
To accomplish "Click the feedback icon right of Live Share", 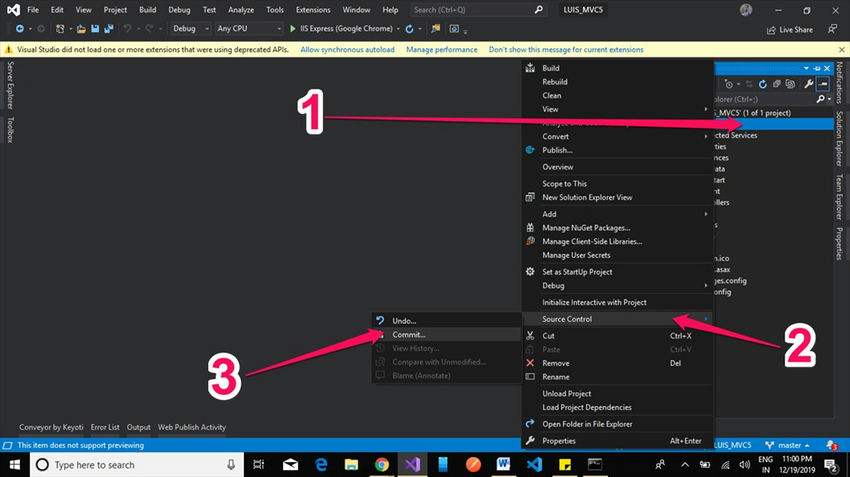I will click(833, 29).
